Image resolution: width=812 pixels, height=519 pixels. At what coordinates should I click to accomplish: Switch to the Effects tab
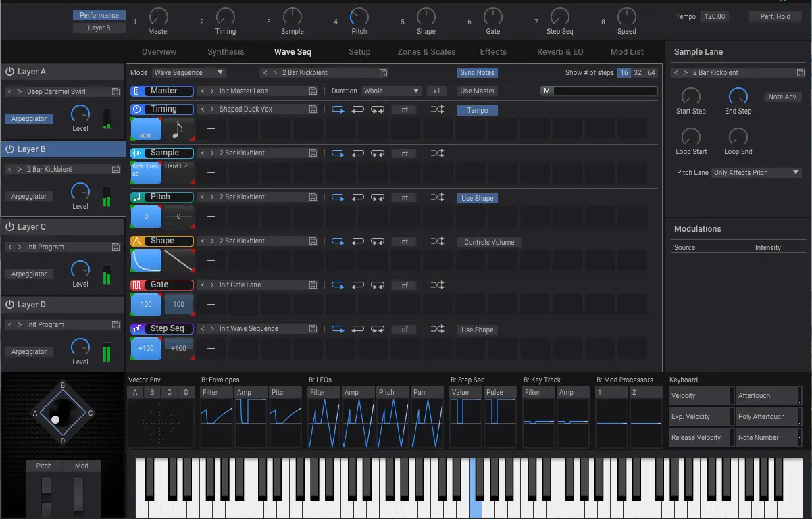[492, 51]
